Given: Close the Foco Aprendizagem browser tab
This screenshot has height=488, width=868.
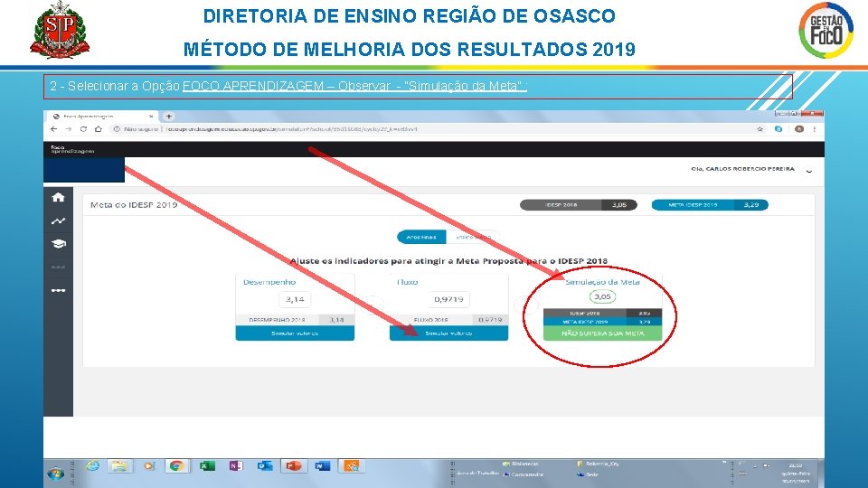Looking at the screenshot, I should (151, 117).
